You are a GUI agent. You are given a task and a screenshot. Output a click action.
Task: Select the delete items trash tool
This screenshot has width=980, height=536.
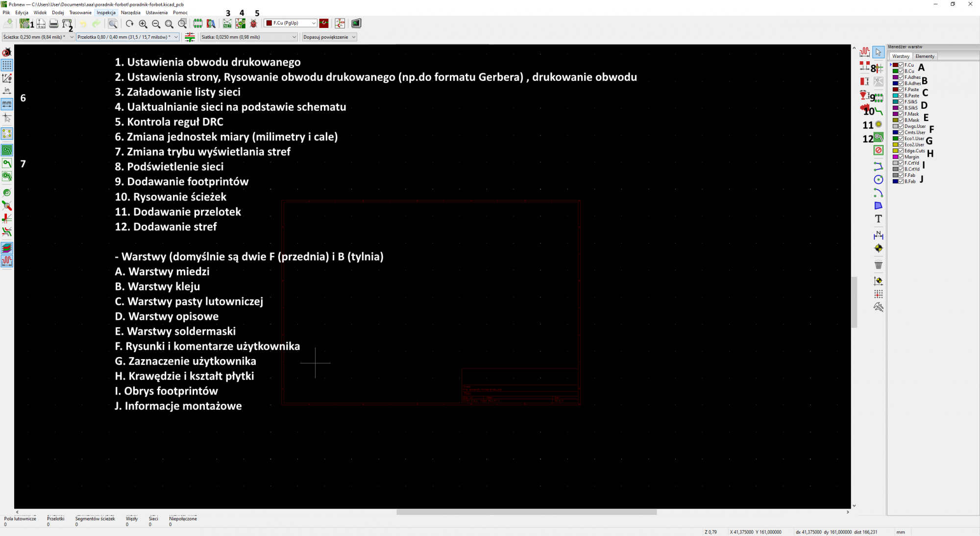(879, 265)
